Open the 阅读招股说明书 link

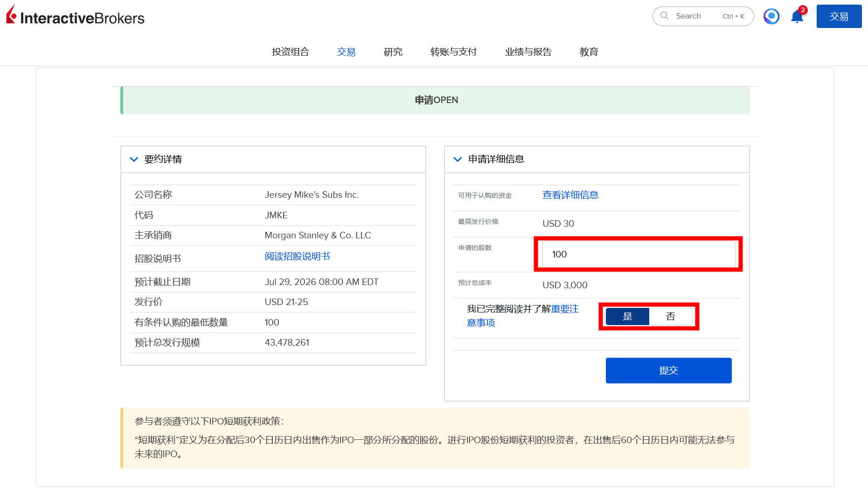(297, 257)
